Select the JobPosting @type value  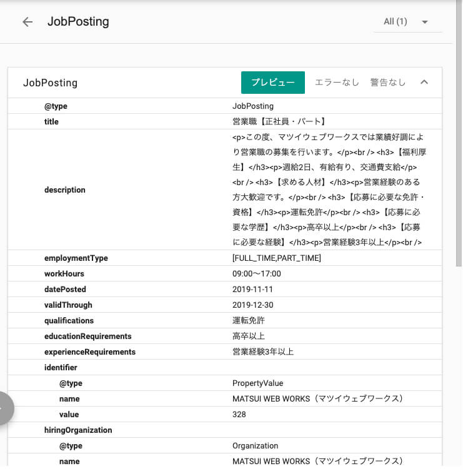(x=253, y=106)
